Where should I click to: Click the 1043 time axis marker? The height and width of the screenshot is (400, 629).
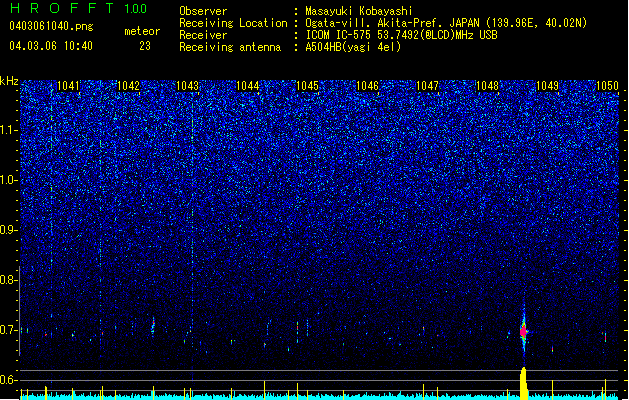[188, 86]
